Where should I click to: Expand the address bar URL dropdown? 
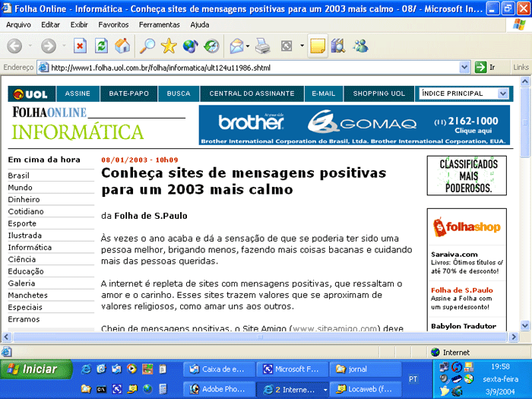pos(464,67)
